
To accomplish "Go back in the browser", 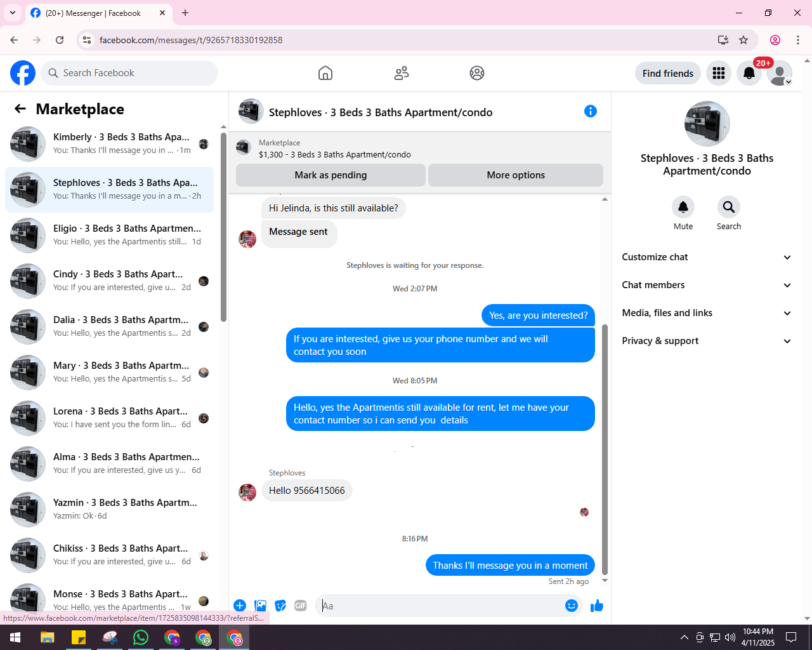I will tap(14, 40).
